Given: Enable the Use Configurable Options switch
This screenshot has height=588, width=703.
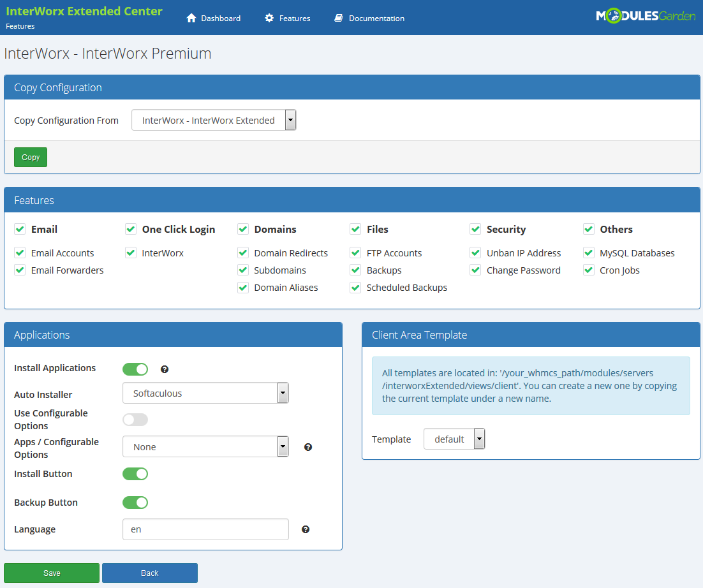Looking at the screenshot, I should click(135, 420).
